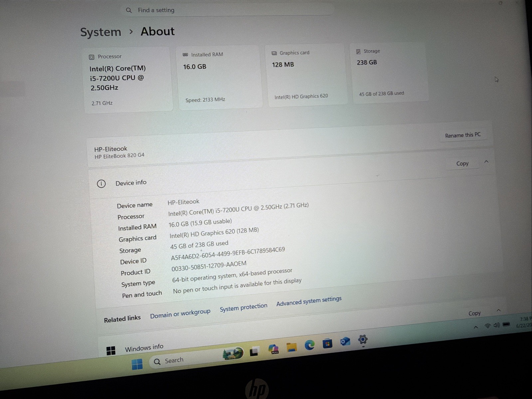Click the Storage drive icon

(x=358, y=52)
